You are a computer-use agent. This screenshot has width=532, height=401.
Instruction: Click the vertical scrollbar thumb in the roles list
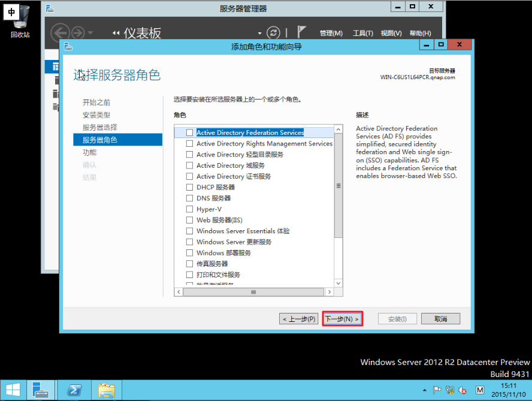[338, 186]
